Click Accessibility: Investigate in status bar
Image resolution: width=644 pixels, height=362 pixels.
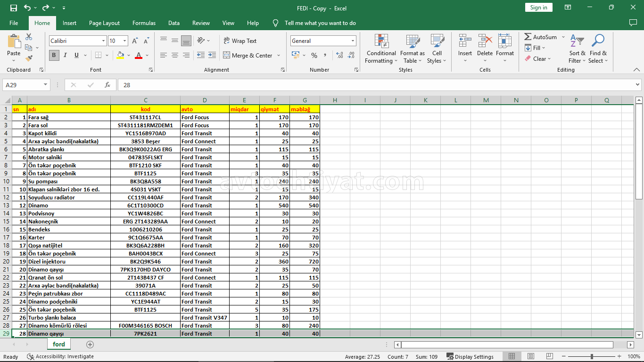point(60,356)
